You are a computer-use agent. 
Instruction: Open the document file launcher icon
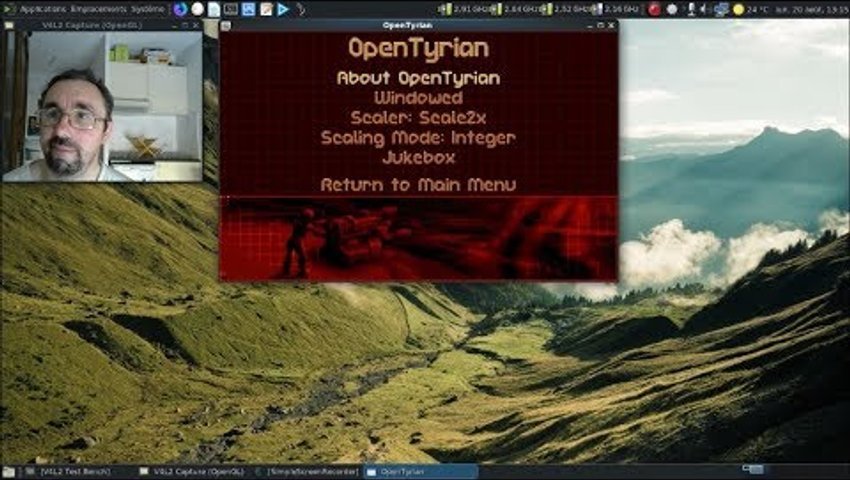click(214, 9)
